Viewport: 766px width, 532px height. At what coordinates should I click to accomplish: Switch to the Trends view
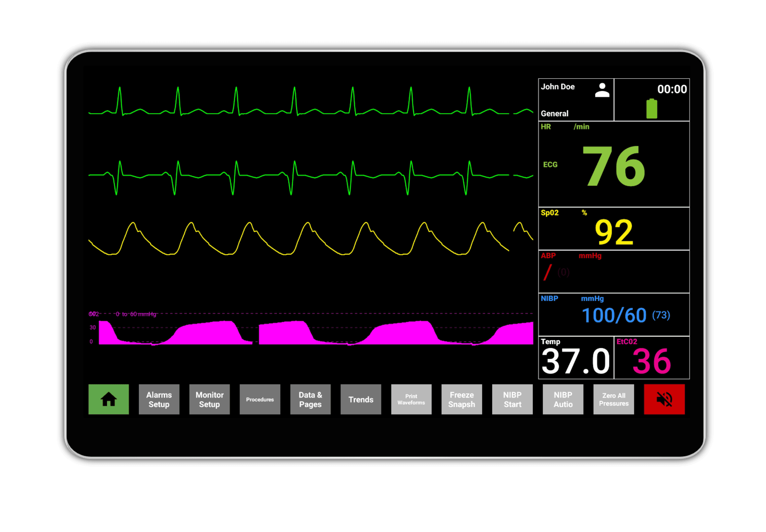point(361,399)
